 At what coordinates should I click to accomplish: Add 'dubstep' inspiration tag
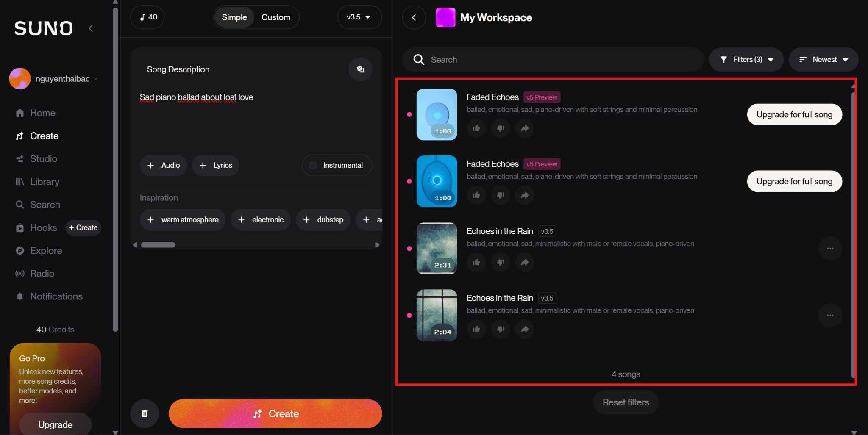point(323,220)
